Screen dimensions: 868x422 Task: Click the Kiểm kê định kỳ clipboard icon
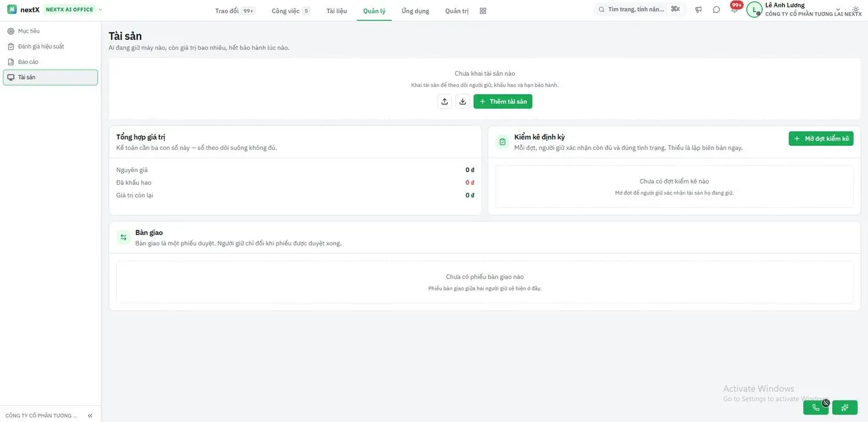tap(502, 142)
